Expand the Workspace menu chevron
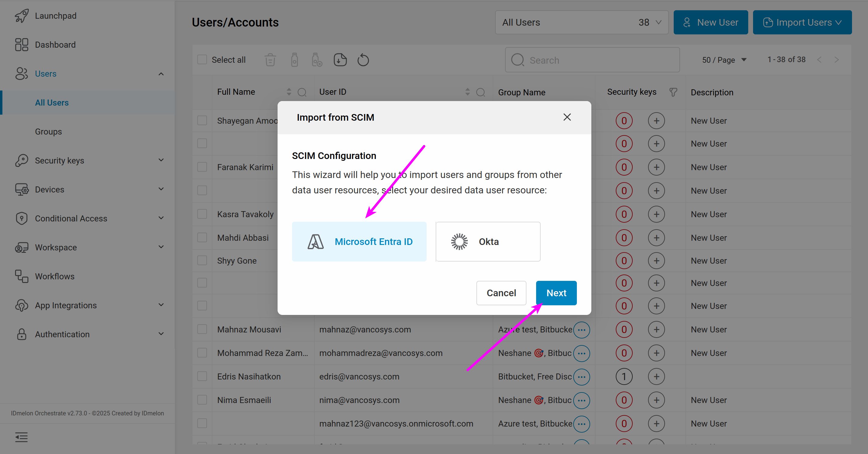 161,247
